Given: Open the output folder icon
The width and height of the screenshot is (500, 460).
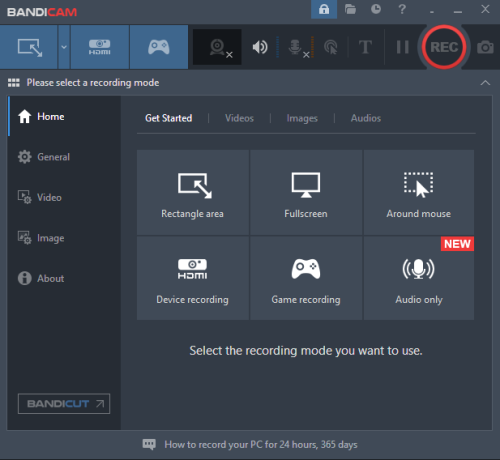Looking at the screenshot, I should 350,9.
